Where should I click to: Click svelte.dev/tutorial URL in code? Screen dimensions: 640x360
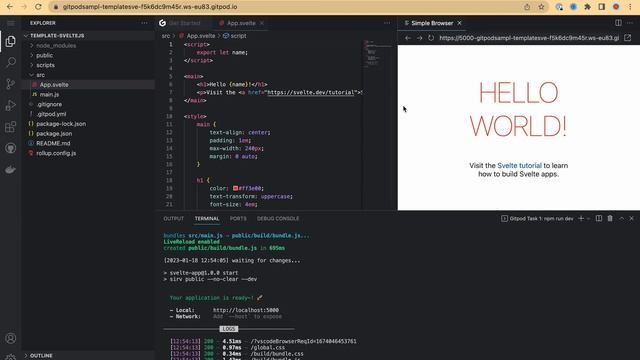(x=311, y=93)
